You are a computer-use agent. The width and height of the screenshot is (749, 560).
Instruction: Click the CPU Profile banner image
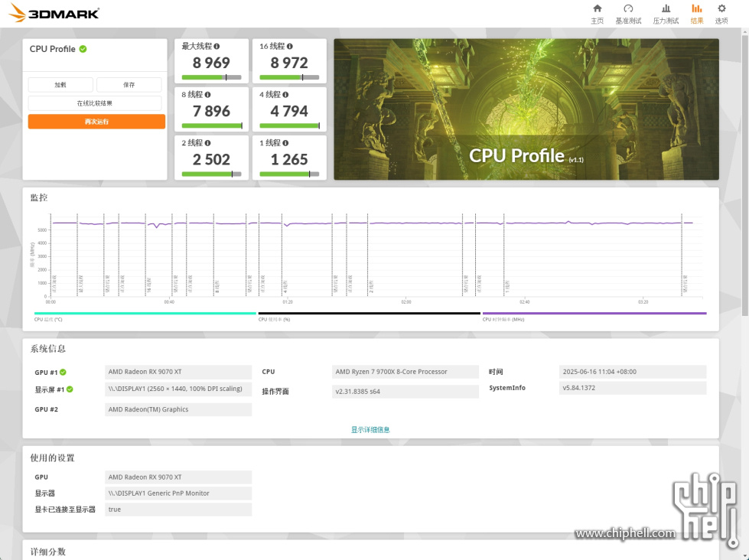click(526, 109)
